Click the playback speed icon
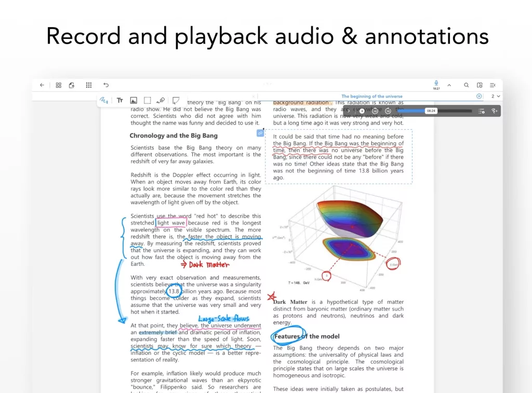This screenshot has height=393, width=532. [x=495, y=111]
